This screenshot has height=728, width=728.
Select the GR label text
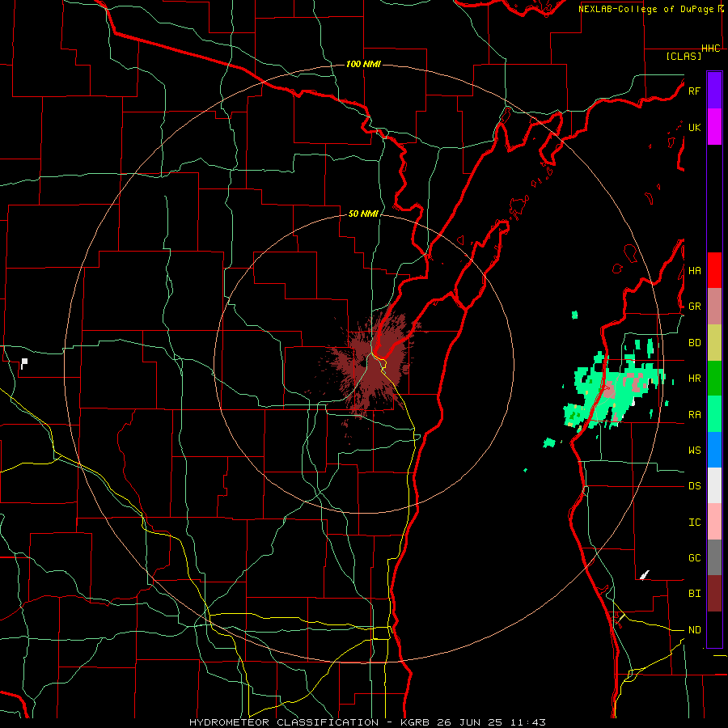[x=694, y=307]
